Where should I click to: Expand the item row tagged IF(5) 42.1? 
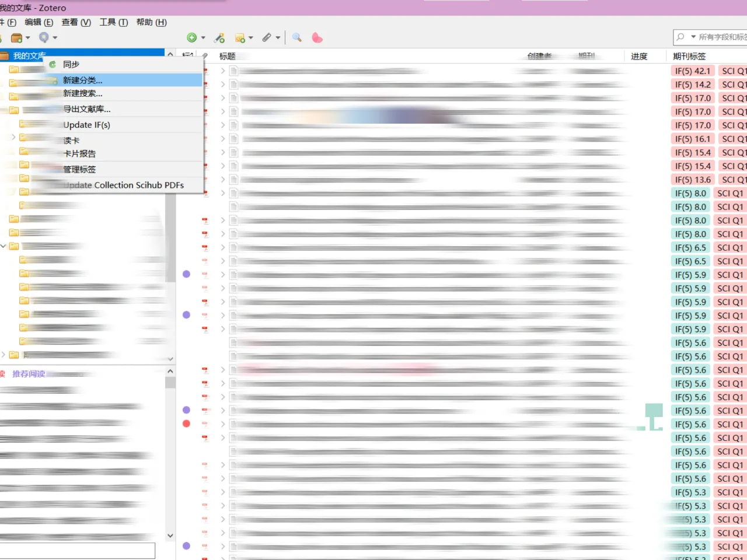point(223,71)
